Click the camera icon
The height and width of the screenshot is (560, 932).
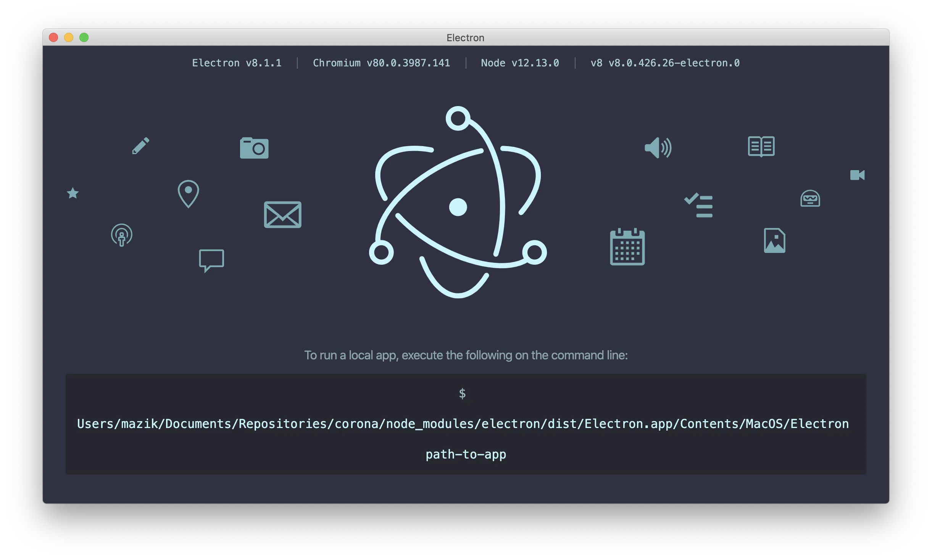[254, 148]
